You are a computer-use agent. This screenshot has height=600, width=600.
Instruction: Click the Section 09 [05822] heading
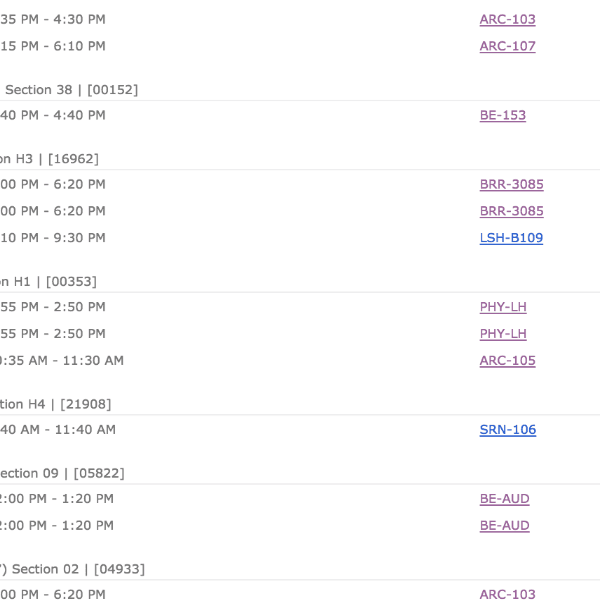tap(62, 474)
